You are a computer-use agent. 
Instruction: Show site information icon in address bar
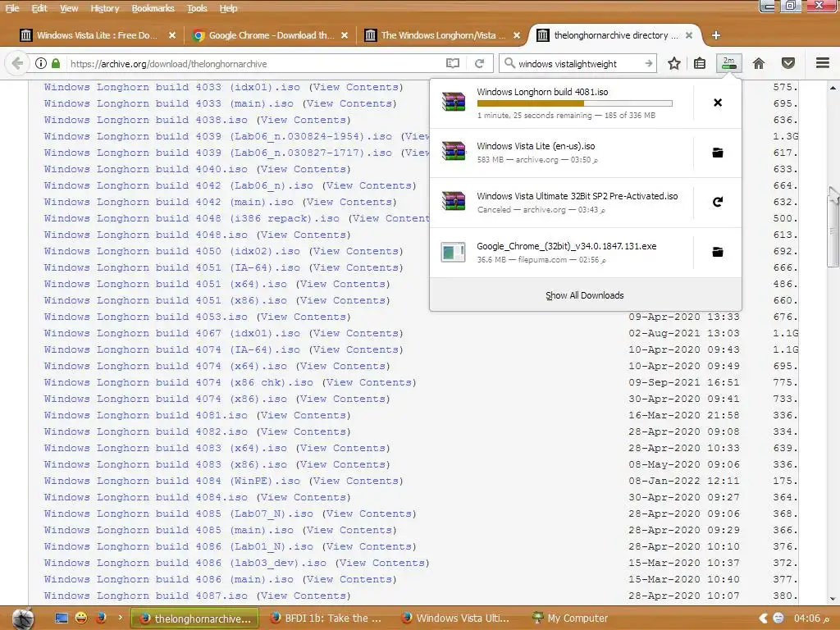[x=41, y=63]
